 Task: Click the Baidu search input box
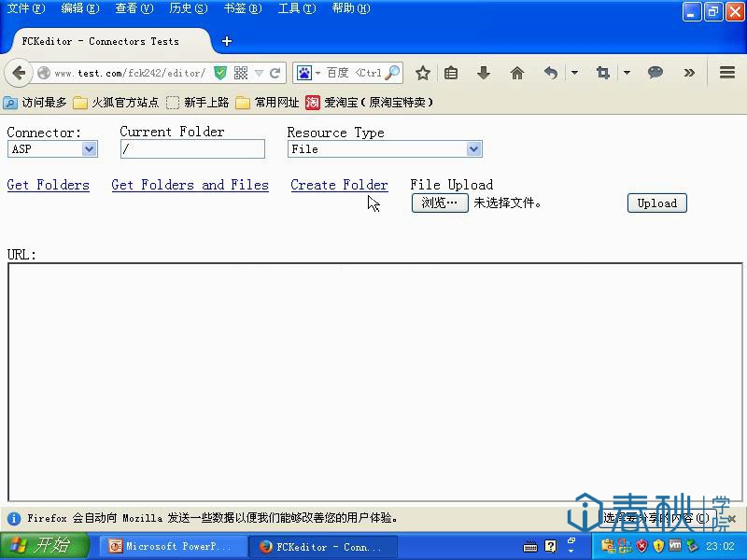(x=354, y=73)
